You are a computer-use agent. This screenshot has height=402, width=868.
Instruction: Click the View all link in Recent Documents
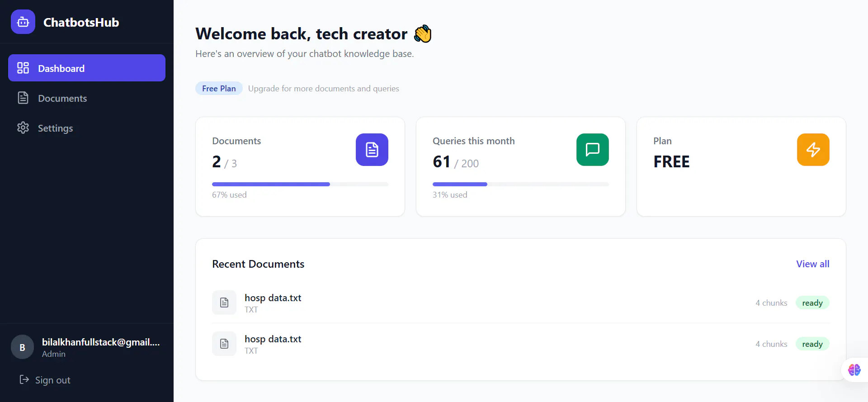pos(813,264)
